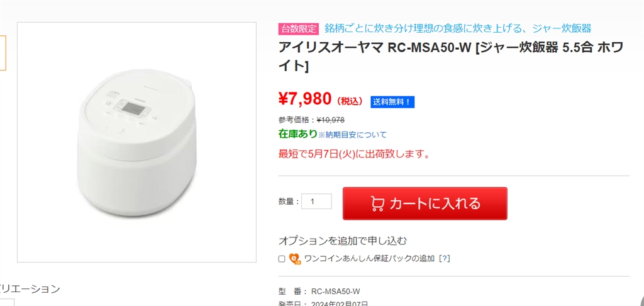
Task: Click the pink 台数限定 badge
Action: pos(299,29)
